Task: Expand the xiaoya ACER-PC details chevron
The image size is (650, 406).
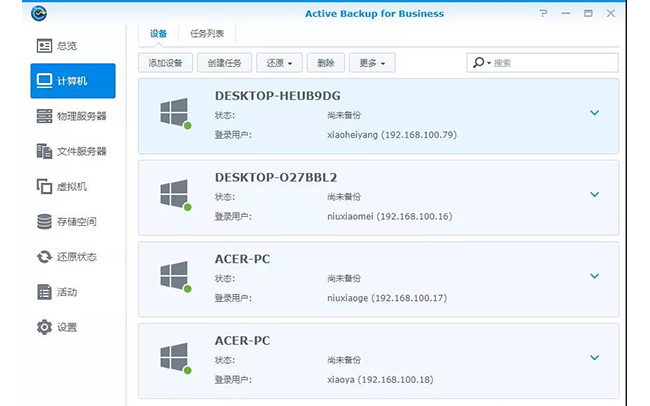Action: [x=594, y=357]
